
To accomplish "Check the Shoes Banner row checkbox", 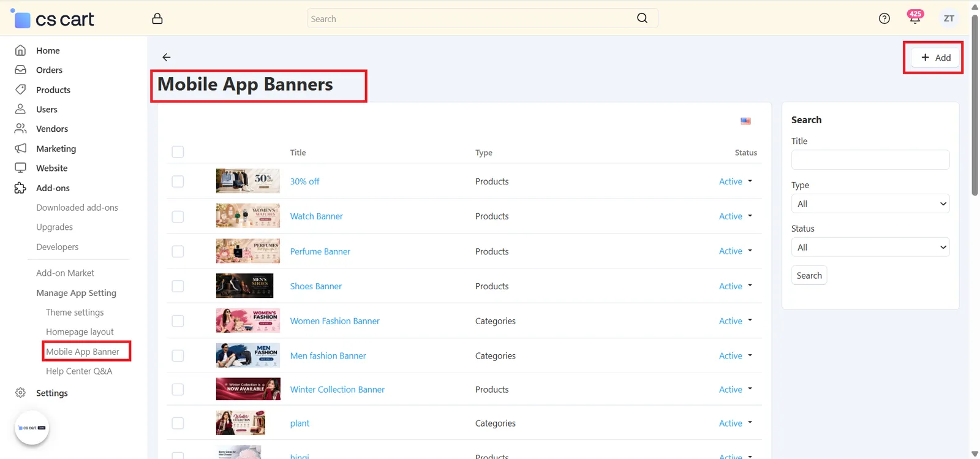I will pos(178,286).
